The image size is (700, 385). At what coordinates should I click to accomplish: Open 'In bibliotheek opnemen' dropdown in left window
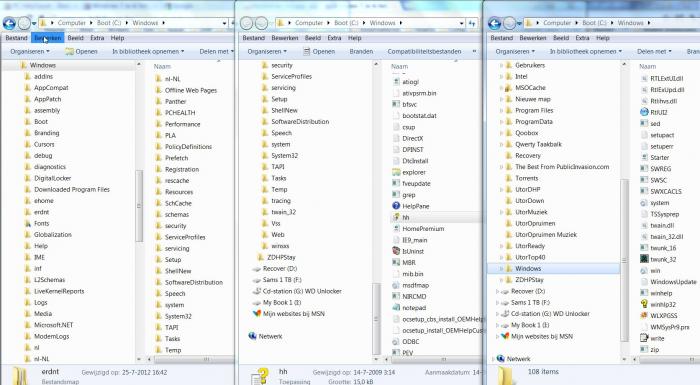[148, 51]
